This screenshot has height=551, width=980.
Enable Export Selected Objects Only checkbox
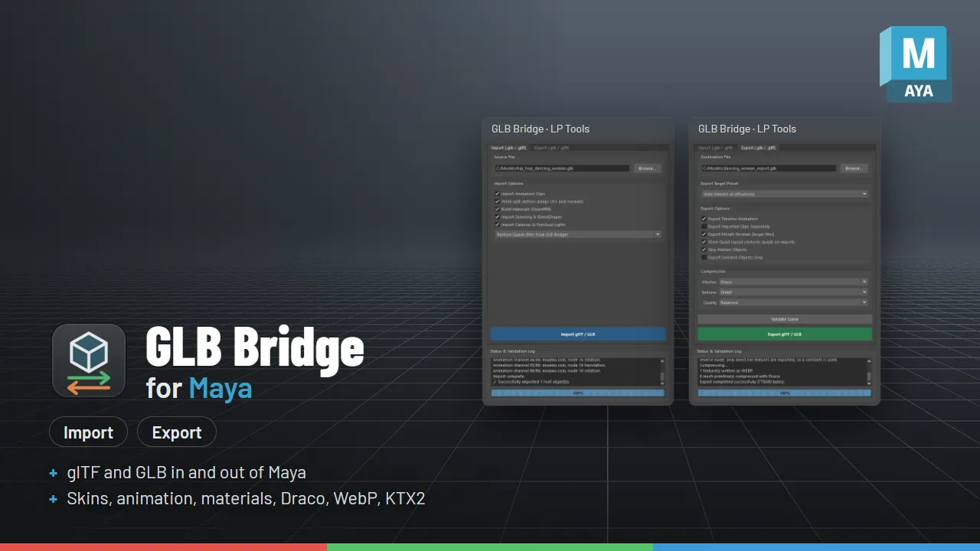click(704, 258)
